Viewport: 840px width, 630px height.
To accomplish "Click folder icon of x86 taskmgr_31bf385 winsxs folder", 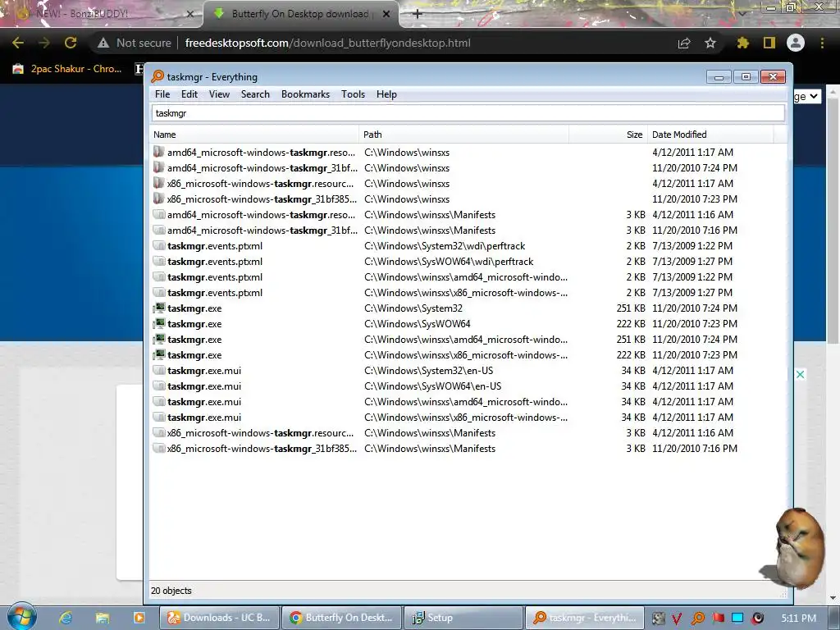I will click(x=158, y=199).
